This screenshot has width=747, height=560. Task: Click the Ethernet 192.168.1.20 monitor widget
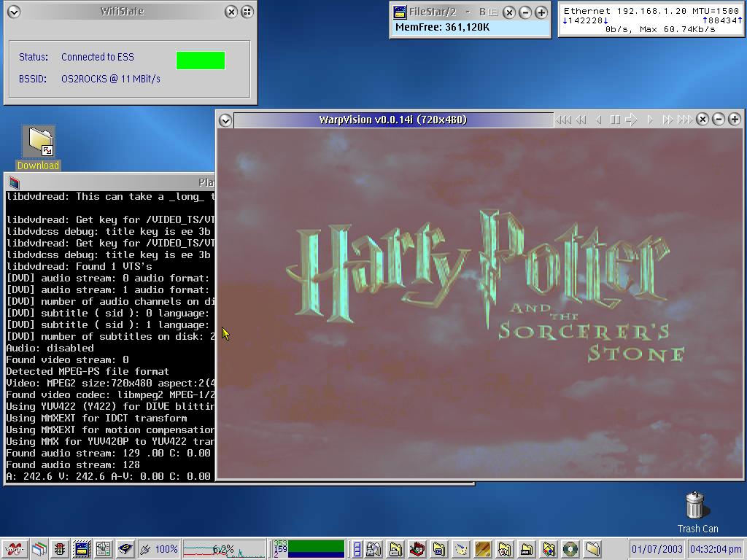(651, 20)
